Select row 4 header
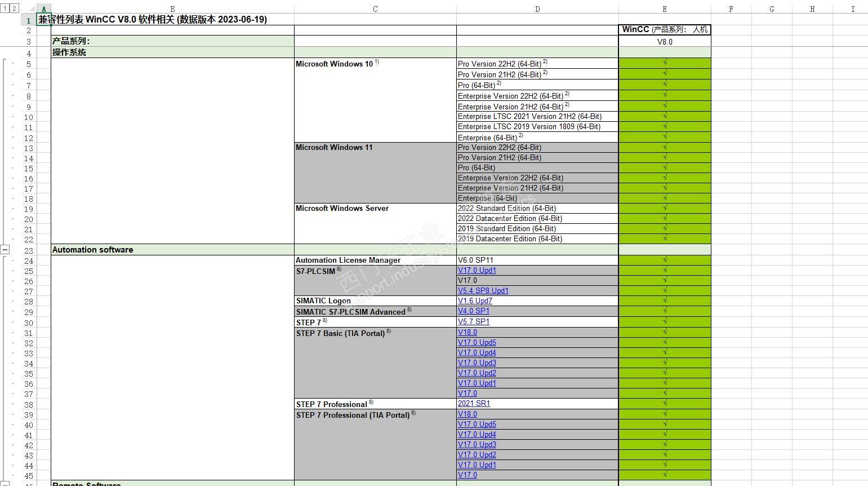The image size is (868, 486). pyautogui.click(x=29, y=52)
